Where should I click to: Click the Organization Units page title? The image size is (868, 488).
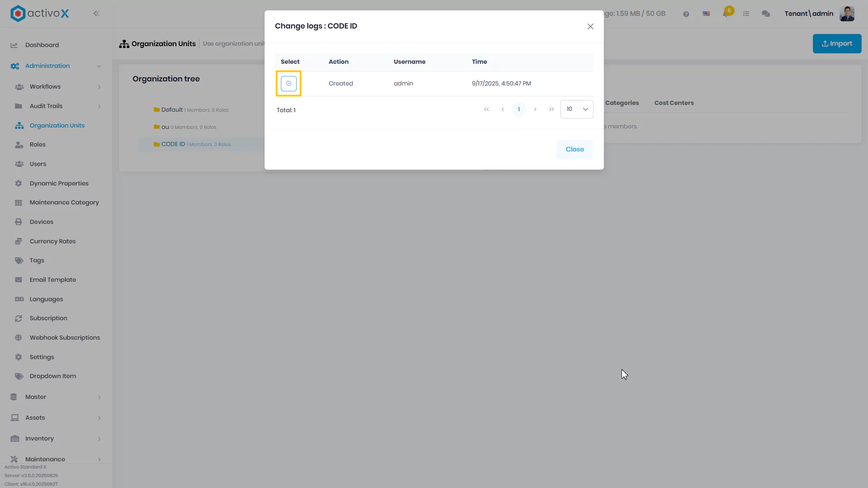click(163, 44)
